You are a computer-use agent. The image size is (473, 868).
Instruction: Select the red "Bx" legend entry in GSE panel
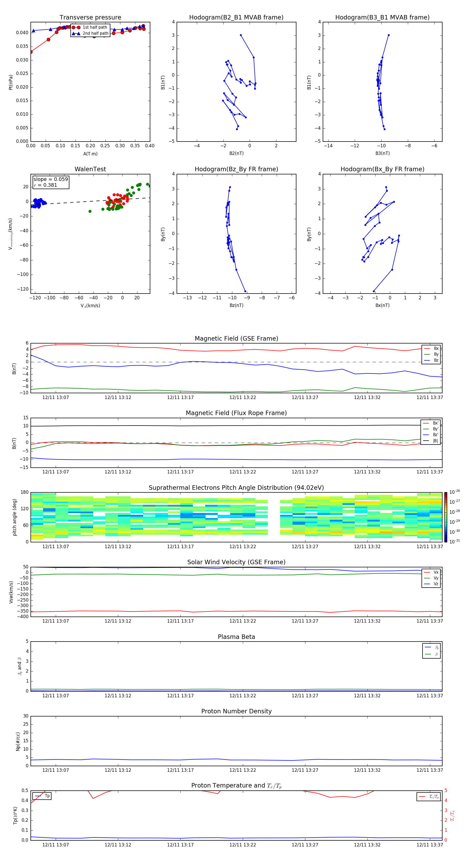[431, 349]
